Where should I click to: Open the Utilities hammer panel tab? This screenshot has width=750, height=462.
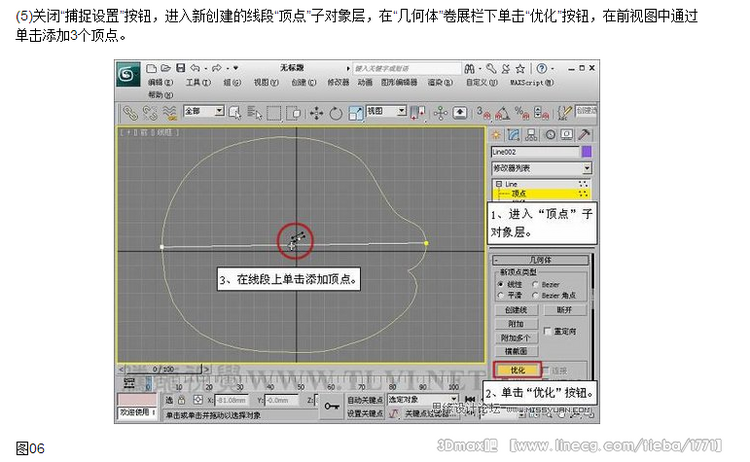[x=584, y=135]
